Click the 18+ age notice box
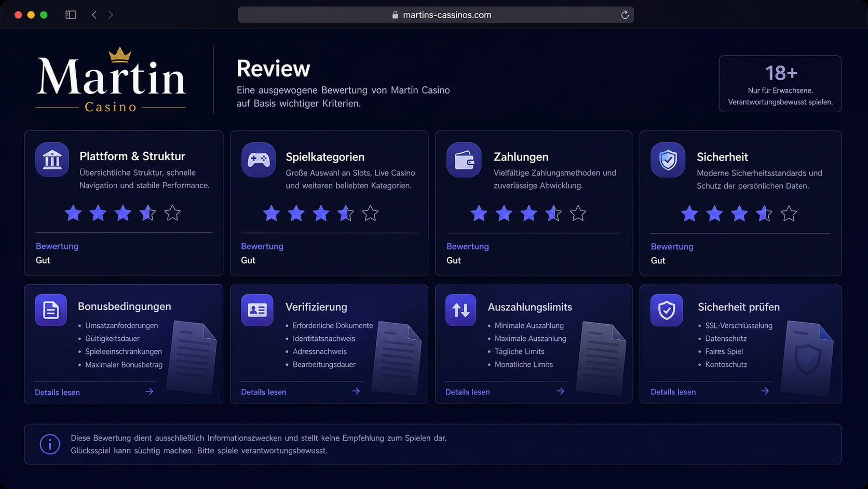The height and width of the screenshot is (489, 868). [780, 84]
